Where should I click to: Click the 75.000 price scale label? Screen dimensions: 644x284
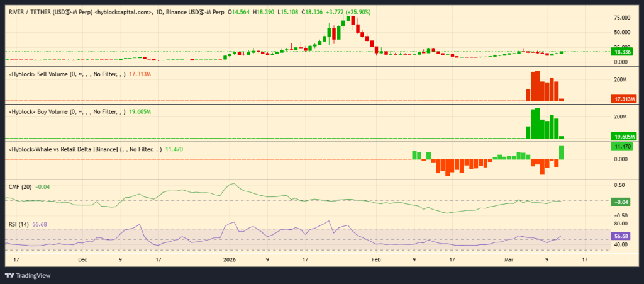(x=622, y=19)
